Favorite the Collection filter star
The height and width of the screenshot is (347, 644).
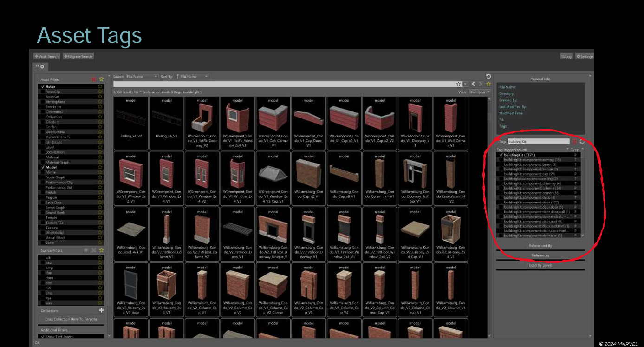pyautogui.click(x=100, y=117)
